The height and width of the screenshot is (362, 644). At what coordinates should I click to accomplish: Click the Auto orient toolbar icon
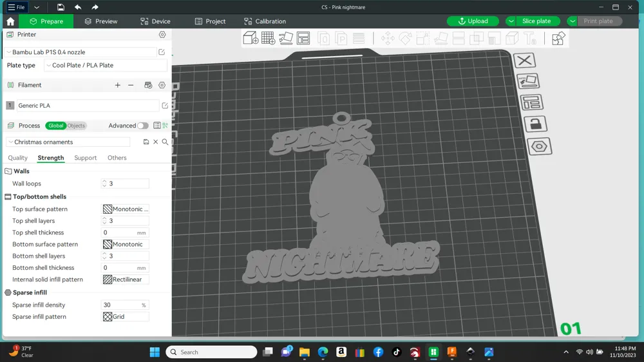[286, 39]
